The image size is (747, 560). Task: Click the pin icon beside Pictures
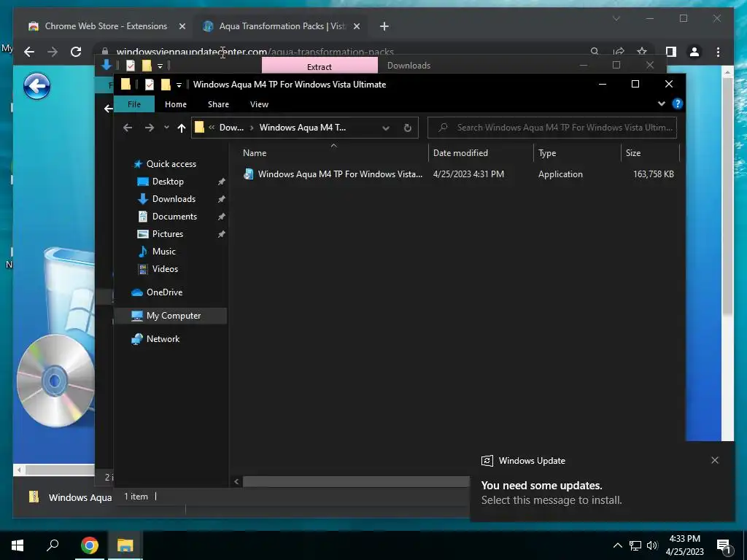[221, 234]
